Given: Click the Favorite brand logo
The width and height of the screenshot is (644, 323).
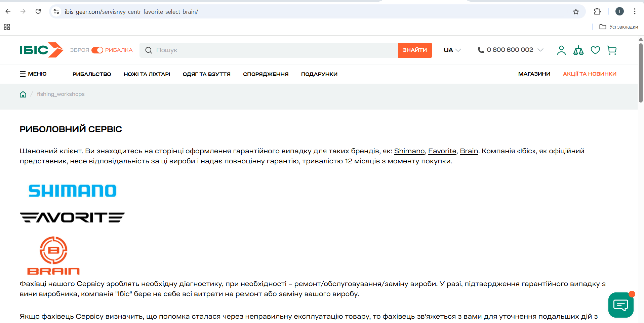Looking at the screenshot, I should tap(72, 217).
